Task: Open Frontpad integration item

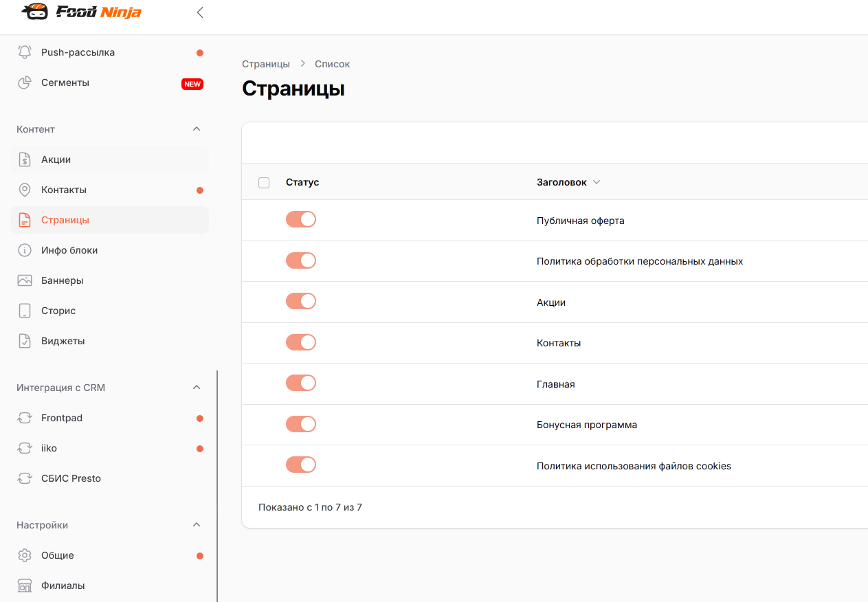Action: click(x=110, y=418)
